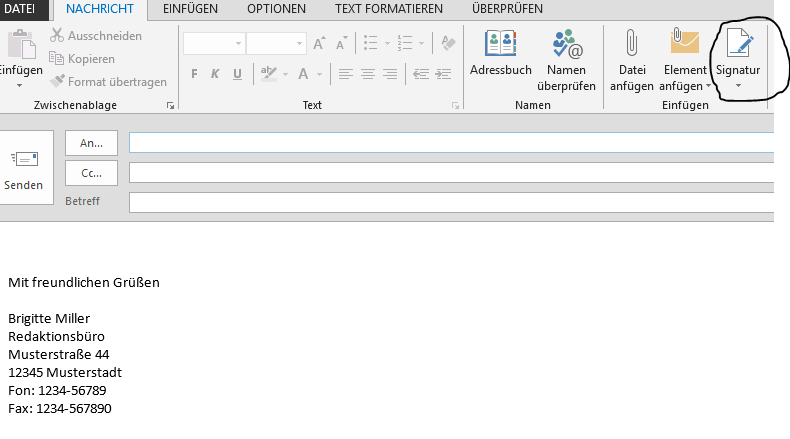The image size is (790, 439).
Task: Send the message with Senden
Action: (24, 167)
